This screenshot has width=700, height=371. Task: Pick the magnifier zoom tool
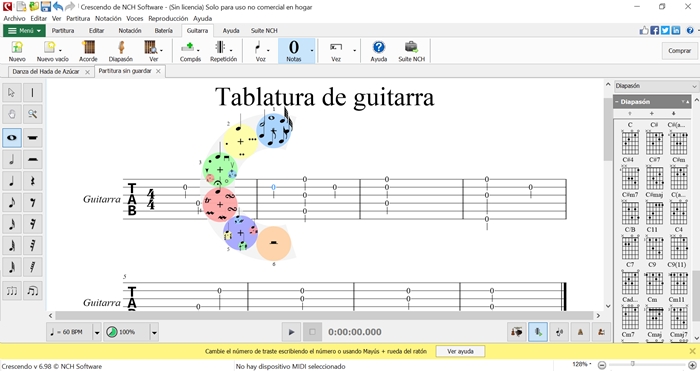pos(33,114)
